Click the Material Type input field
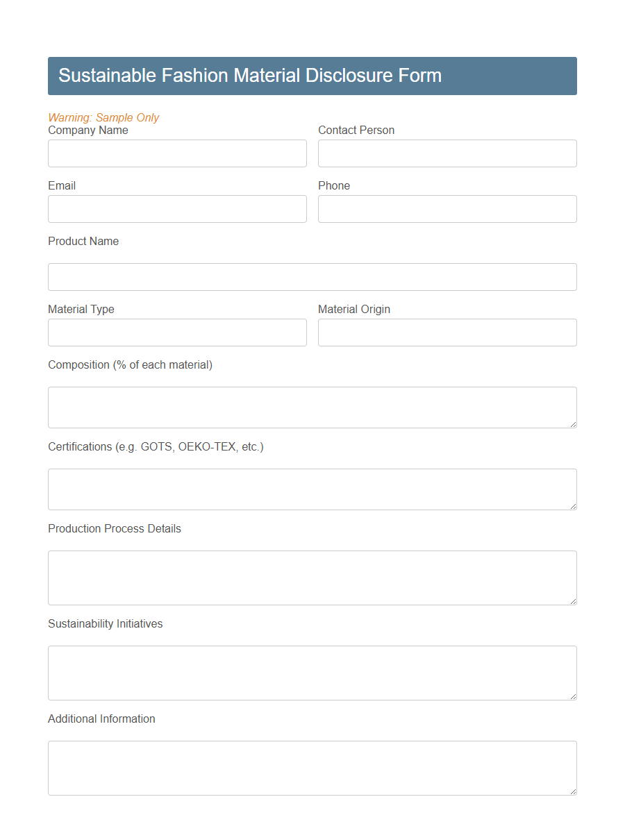 177,333
